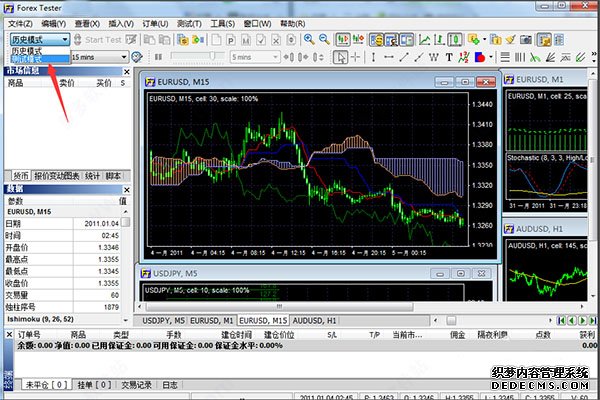Open the shapes tool dropdown arrow

491,57
